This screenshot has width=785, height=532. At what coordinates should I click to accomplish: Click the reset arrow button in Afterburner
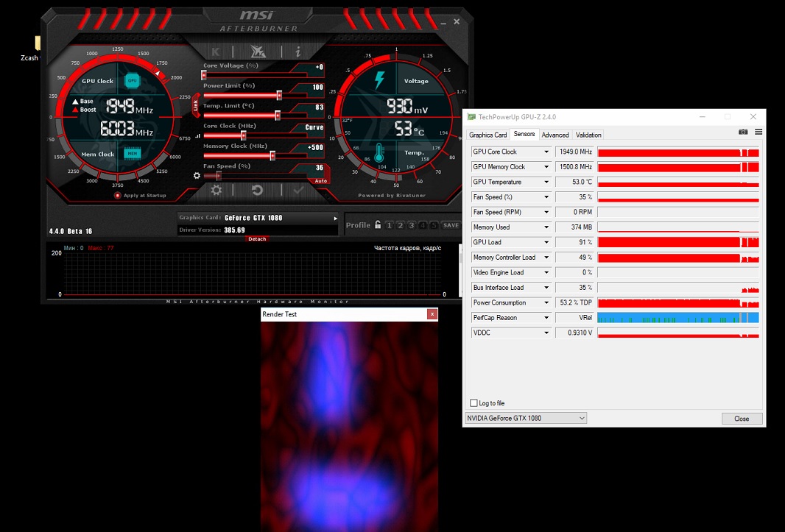257,190
